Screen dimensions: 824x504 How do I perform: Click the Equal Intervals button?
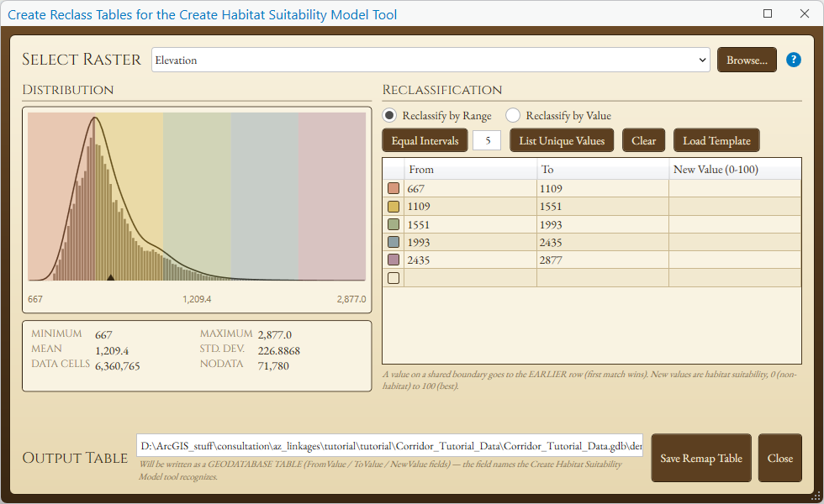[425, 141]
